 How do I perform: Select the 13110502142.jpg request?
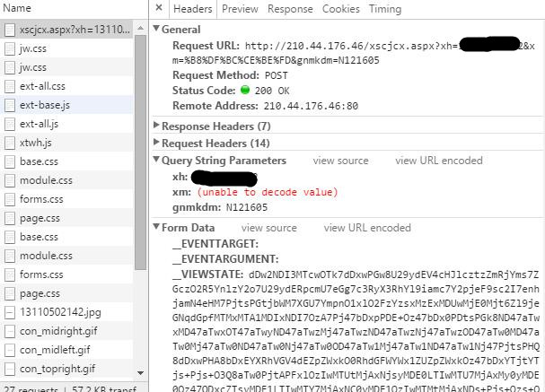66,312
